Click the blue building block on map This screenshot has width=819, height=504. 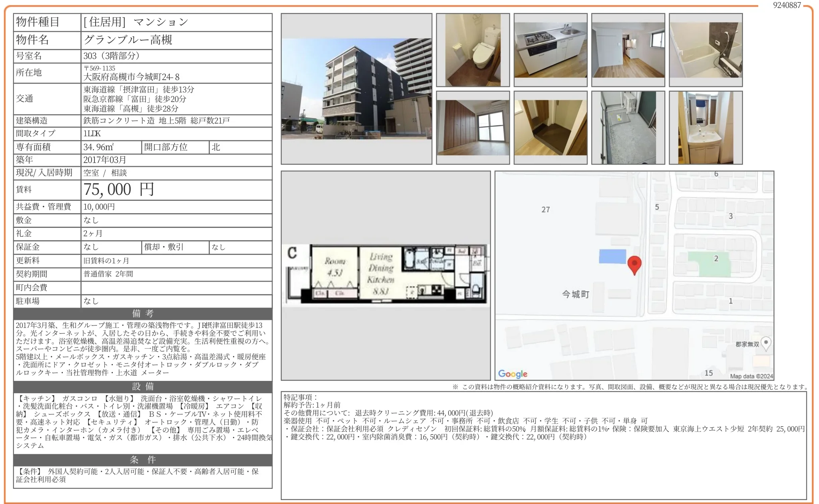(612, 257)
